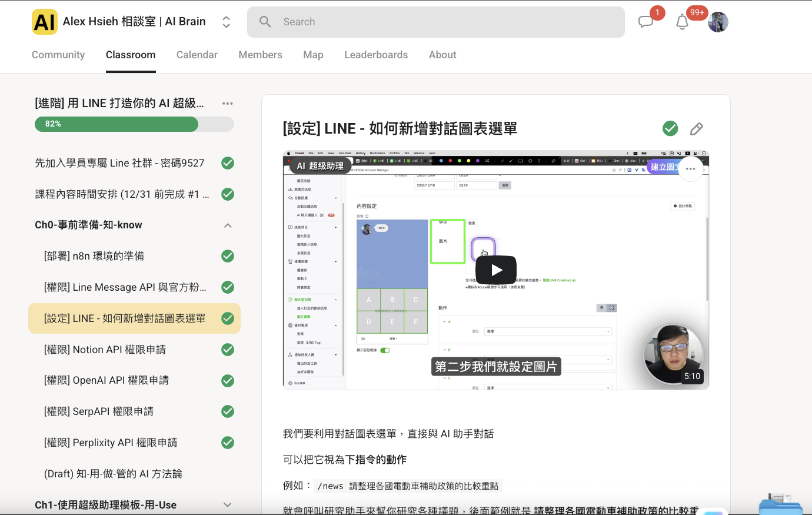812x515 pixels.
Task: Open the Community tab
Action: click(x=58, y=55)
